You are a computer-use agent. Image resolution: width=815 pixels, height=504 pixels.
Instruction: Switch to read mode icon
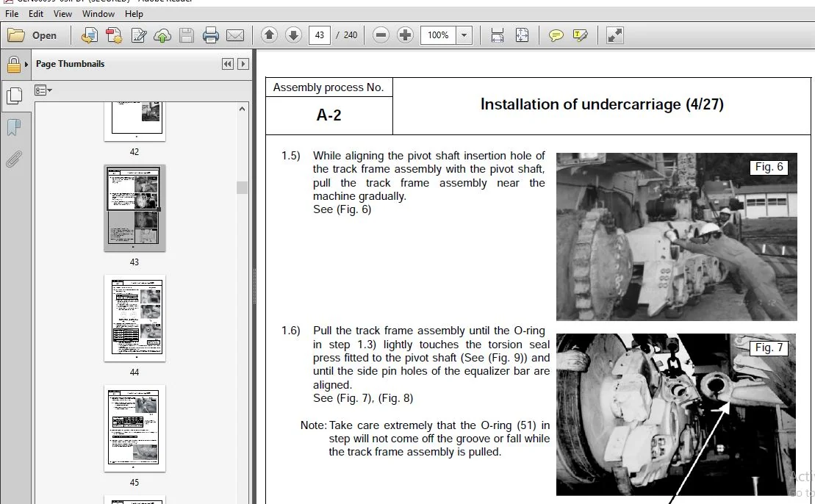point(614,35)
